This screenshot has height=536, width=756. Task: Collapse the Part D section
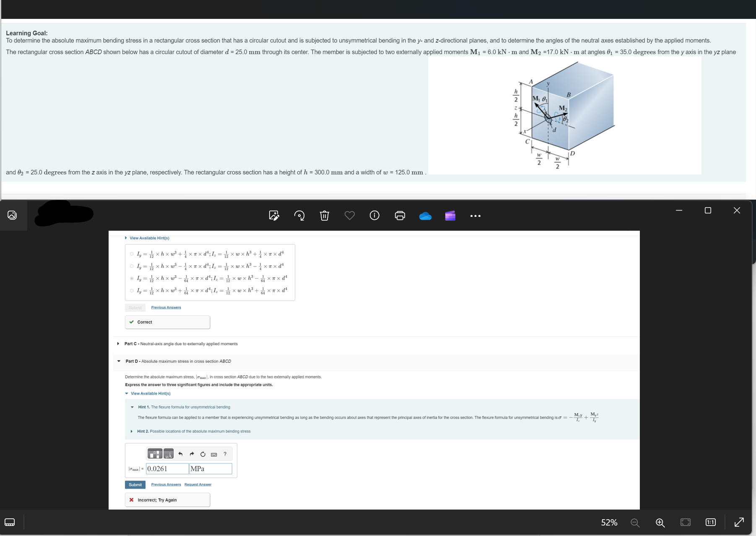click(119, 361)
